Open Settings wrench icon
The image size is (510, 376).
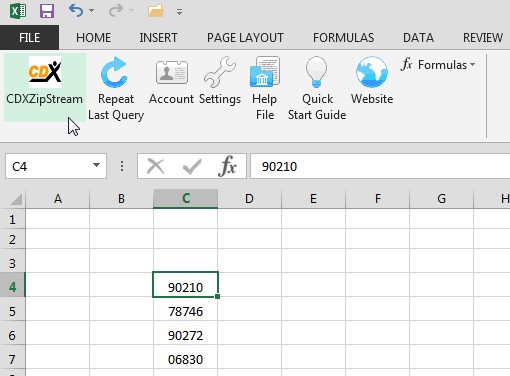pyautogui.click(x=220, y=72)
